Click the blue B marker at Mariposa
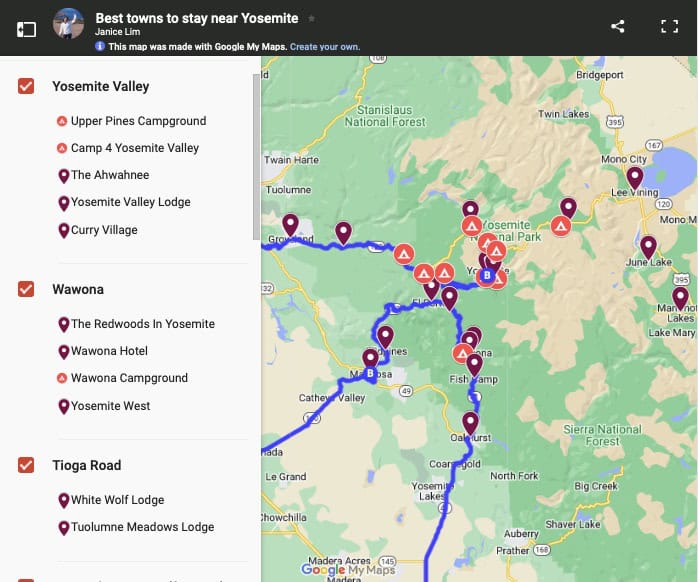Screen dimensions: 698x582 coord(370,373)
